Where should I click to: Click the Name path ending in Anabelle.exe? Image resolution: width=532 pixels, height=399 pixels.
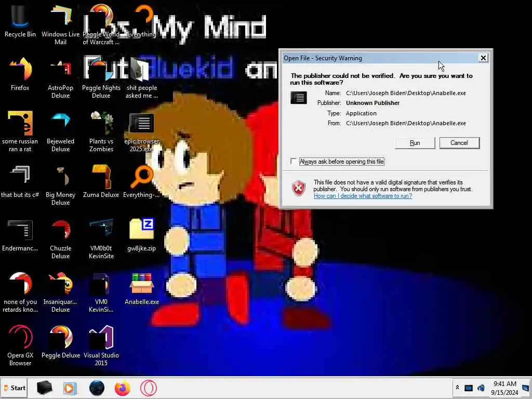click(x=406, y=93)
